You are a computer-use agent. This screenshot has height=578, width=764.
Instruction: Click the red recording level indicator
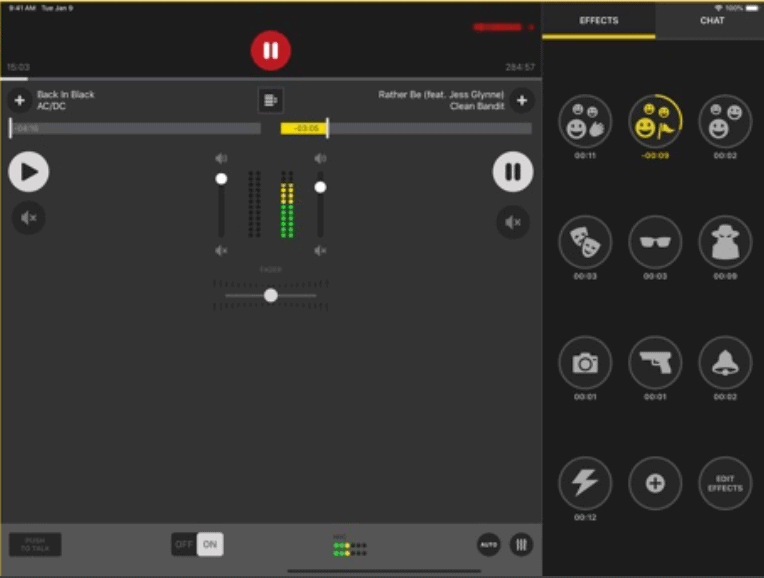[497, 27]
